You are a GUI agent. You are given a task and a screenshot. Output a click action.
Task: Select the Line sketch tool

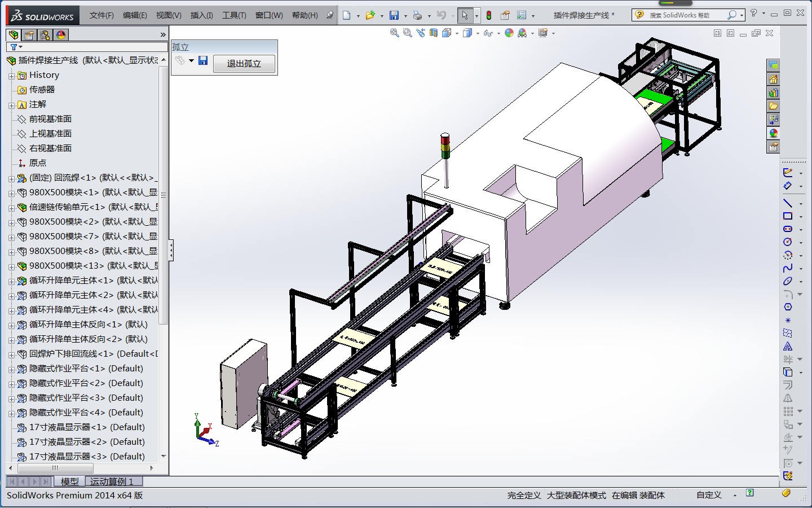tap(788, 203)
